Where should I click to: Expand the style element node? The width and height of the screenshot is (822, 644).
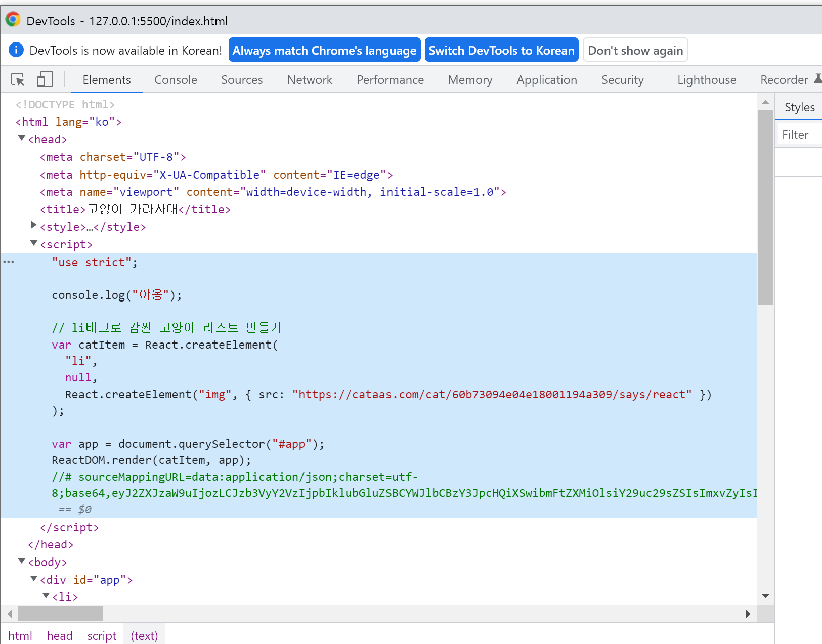[x=34, y=225]
